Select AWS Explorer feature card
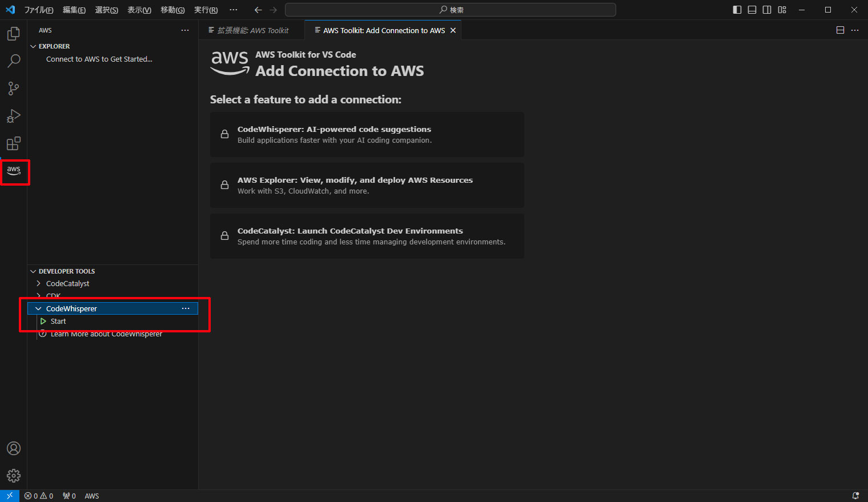Image resolution: width=868 pixels, height=502 pixels. click(x=367, y=185)
